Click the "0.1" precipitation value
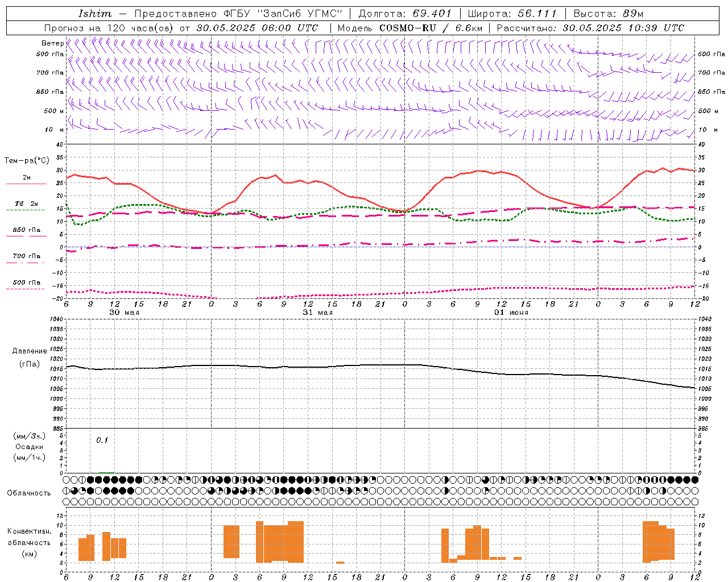The image size is (728, 582). coord(102,440)
